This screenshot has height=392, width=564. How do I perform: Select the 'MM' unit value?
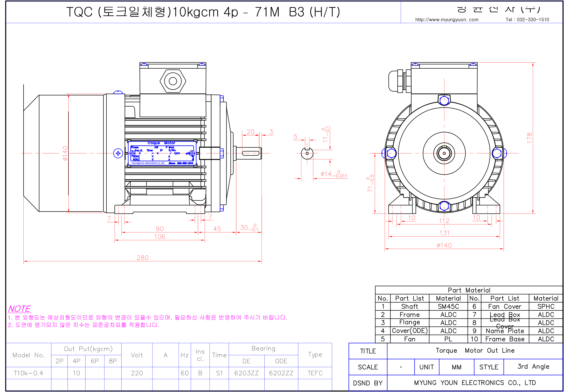[456, 367]
